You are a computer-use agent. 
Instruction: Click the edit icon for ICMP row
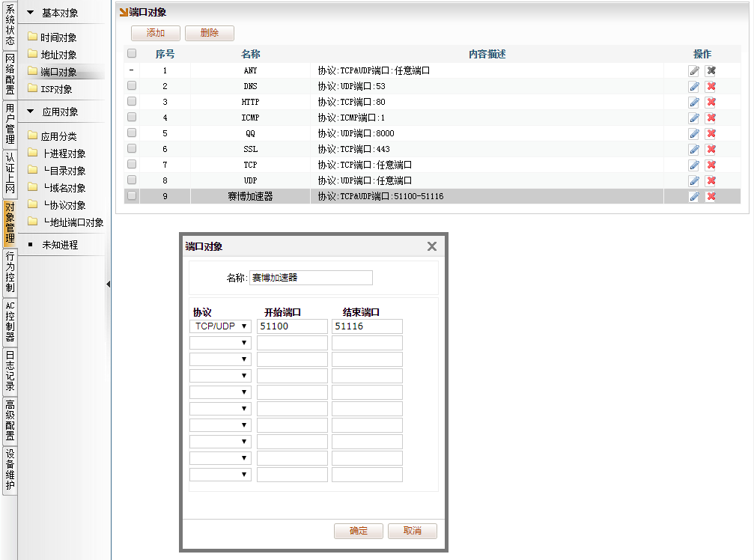pos(694,118)
